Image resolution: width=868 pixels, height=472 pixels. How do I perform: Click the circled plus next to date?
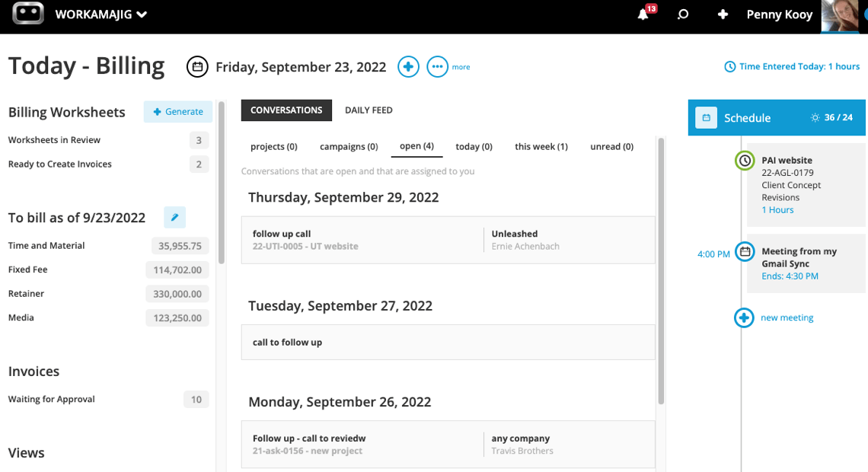409,67
